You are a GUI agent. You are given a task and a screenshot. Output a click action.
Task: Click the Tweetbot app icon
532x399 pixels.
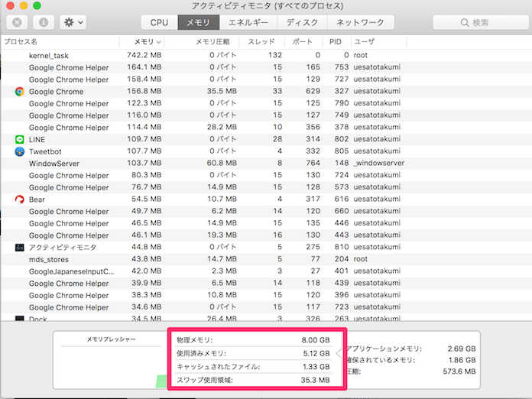click(x=19, y=151)
